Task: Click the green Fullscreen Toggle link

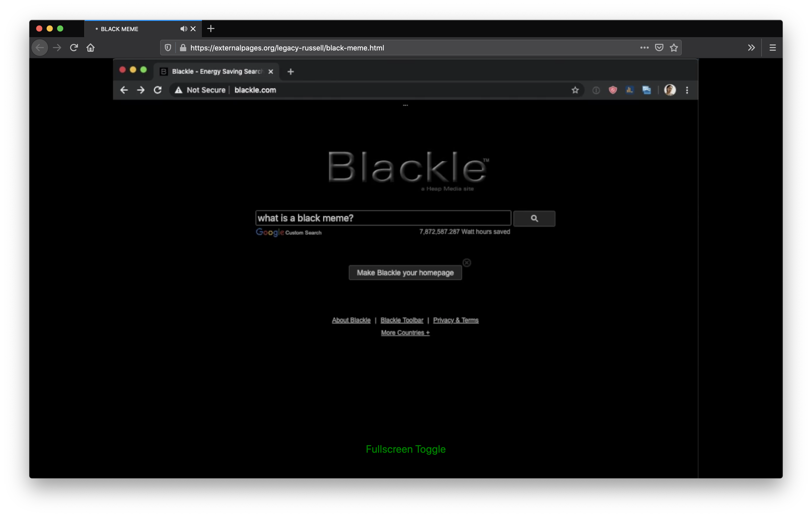Action: pyautogui.click(x=406, y=449)
